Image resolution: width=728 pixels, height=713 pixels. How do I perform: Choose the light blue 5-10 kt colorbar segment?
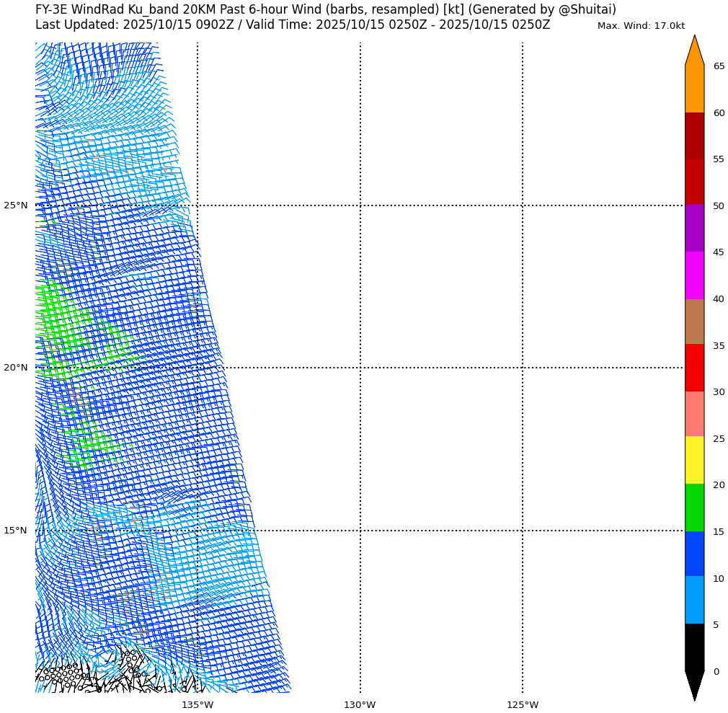(x=694, y=600)
